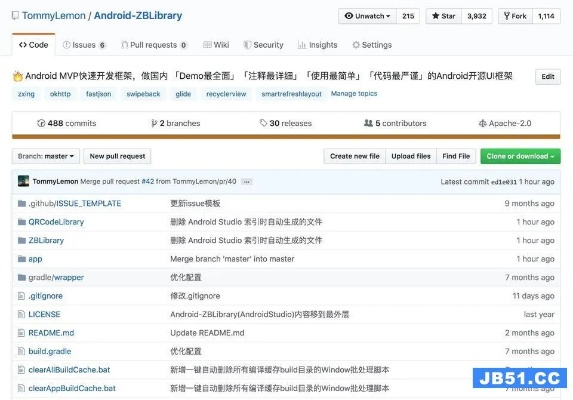Click the language color bar
Screen dimensions: 573x400
coord(286,137)
